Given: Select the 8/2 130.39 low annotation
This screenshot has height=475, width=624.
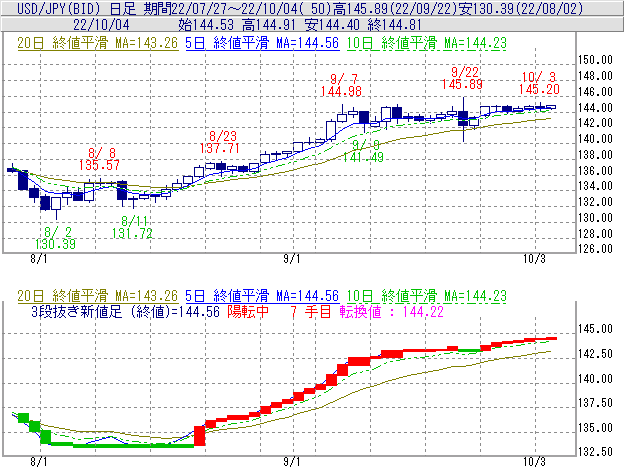Looking at the screenshot, I should tap(55, 238).
